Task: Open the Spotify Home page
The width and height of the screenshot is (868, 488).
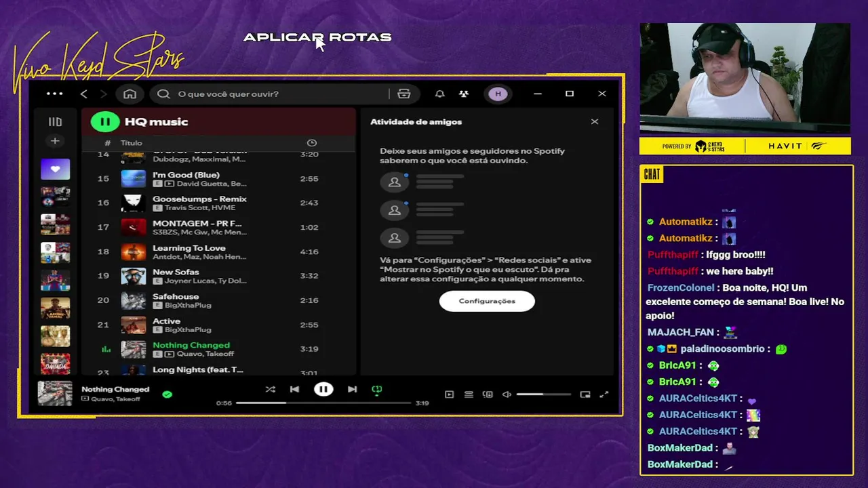Action: [130, 94]
